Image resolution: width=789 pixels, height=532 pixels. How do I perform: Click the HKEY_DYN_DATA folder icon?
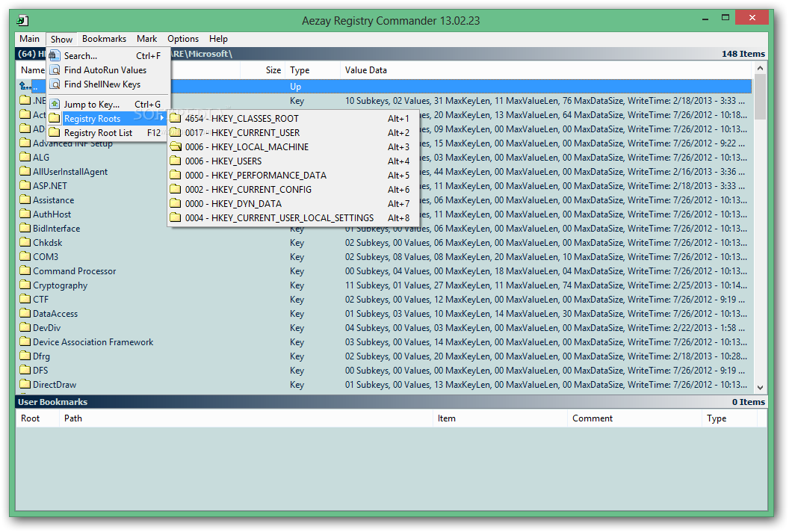pos(175,204)
